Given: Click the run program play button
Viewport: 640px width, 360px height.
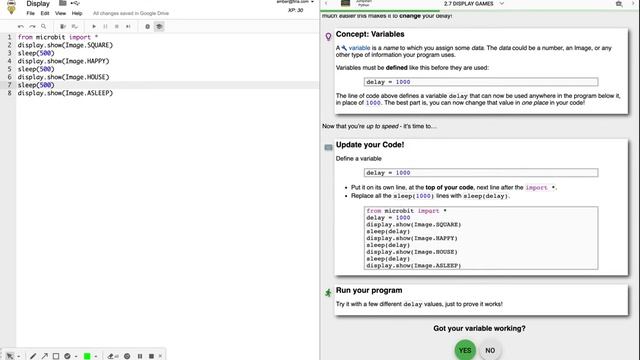Looking at the screenshot, I should pos(94,27).
